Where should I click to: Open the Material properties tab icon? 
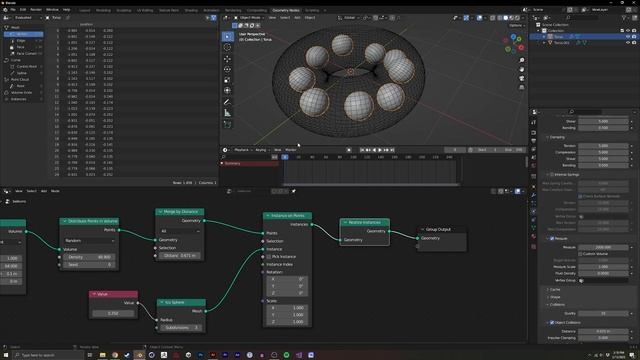point(534,236)
